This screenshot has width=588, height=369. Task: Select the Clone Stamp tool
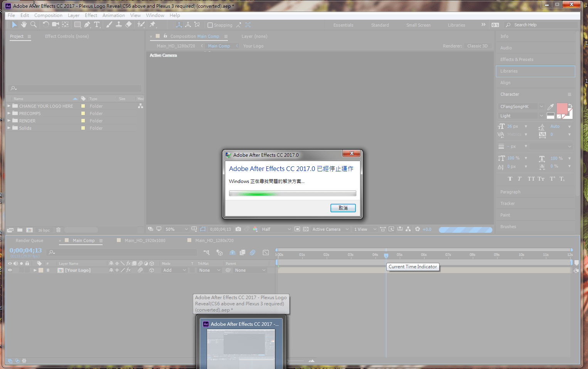119,25
